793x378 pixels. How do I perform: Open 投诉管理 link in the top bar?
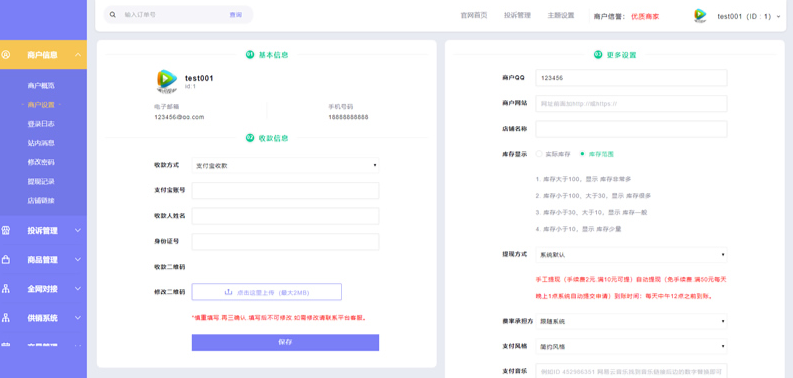(x=517, y=16)
